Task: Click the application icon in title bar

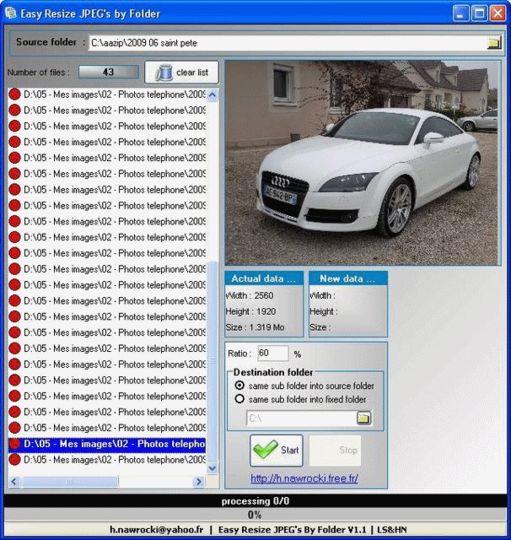Action: pos(11,13)
